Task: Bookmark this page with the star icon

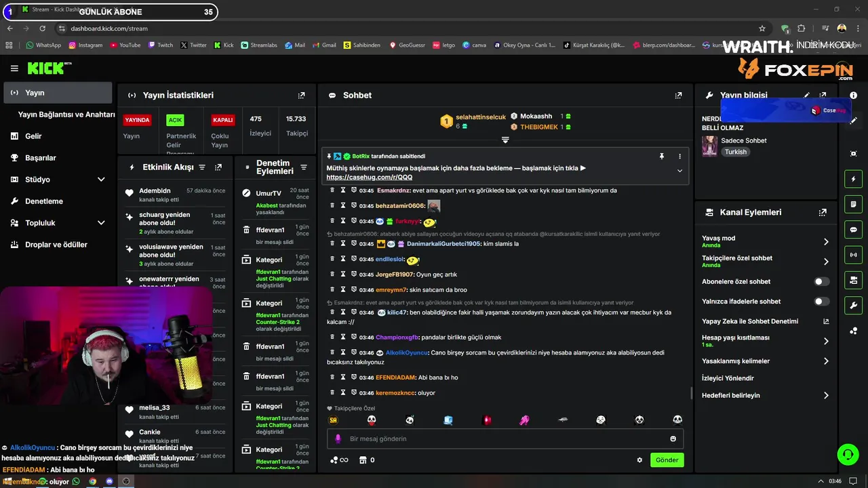Action: [x=762, y=28]
